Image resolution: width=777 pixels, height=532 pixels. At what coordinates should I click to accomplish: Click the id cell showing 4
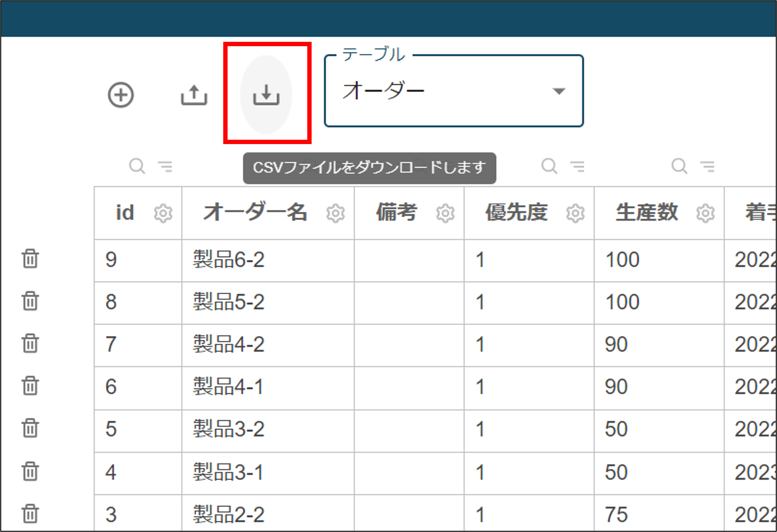(x=138, y=473)
